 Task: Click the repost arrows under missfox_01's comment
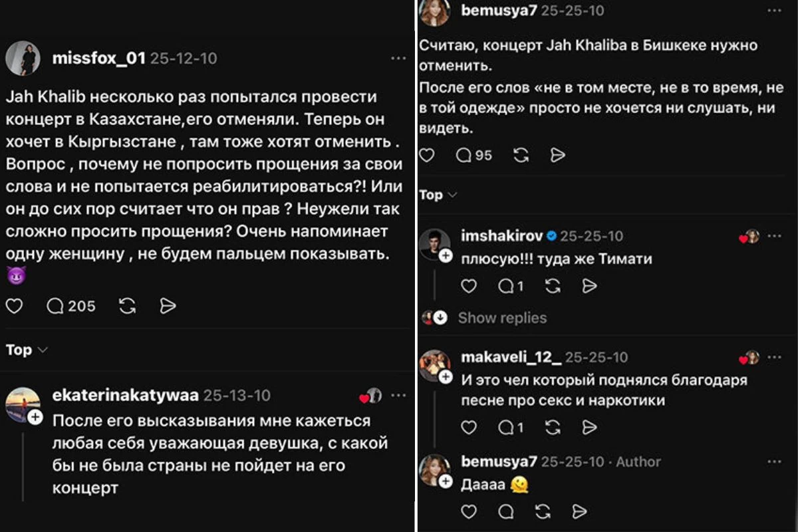click(x=126, y=306)
